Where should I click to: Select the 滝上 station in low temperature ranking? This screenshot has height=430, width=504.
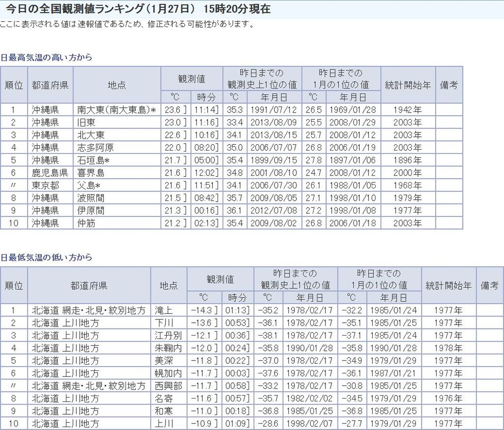[163, 310]
